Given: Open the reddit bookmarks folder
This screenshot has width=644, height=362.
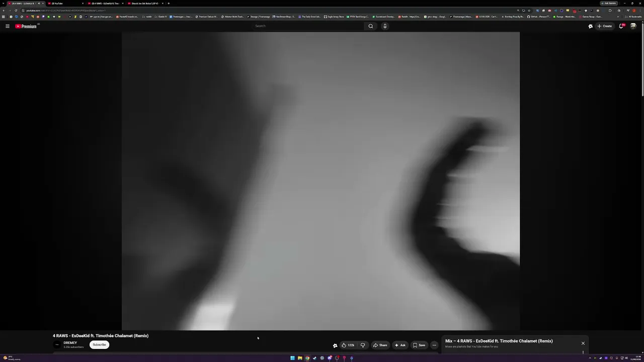Looking at the screenshot, I should pyautogui.click(x=147, y=17).
